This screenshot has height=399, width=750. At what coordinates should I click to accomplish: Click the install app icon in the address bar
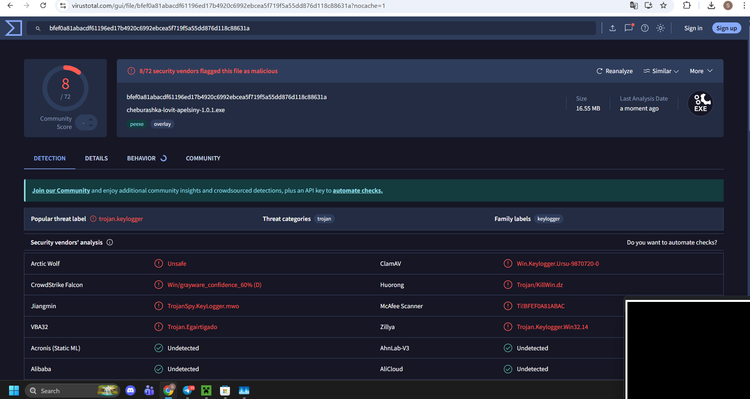click(649, 5)
